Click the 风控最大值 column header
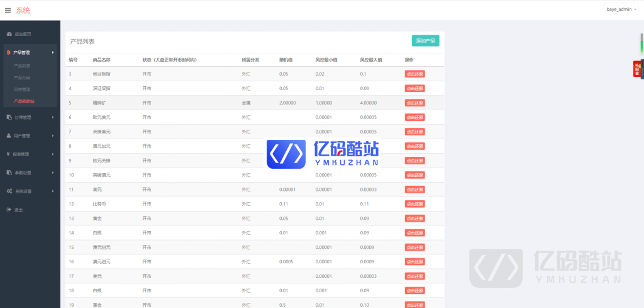Screen dimensions: 644x308 click(371, 60)
